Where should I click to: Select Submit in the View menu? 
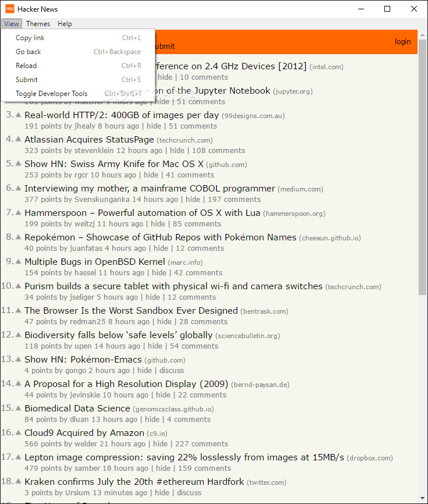(x=78, y=79)
